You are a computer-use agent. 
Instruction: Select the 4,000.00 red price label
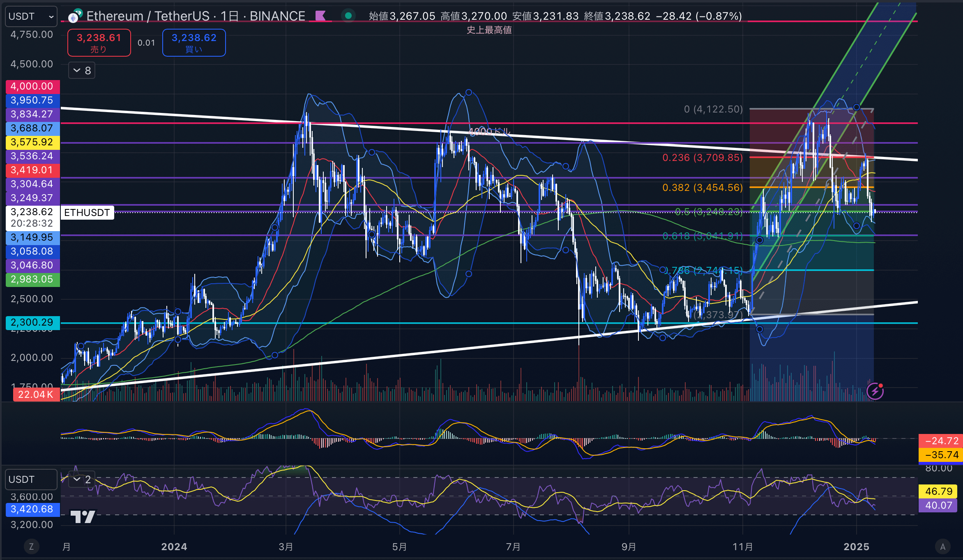[32, 86]
